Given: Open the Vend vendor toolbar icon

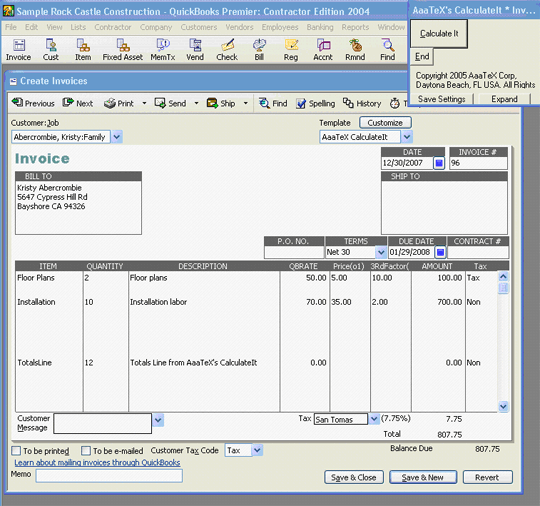Looking at the screenshot, I should click(195, 50).
